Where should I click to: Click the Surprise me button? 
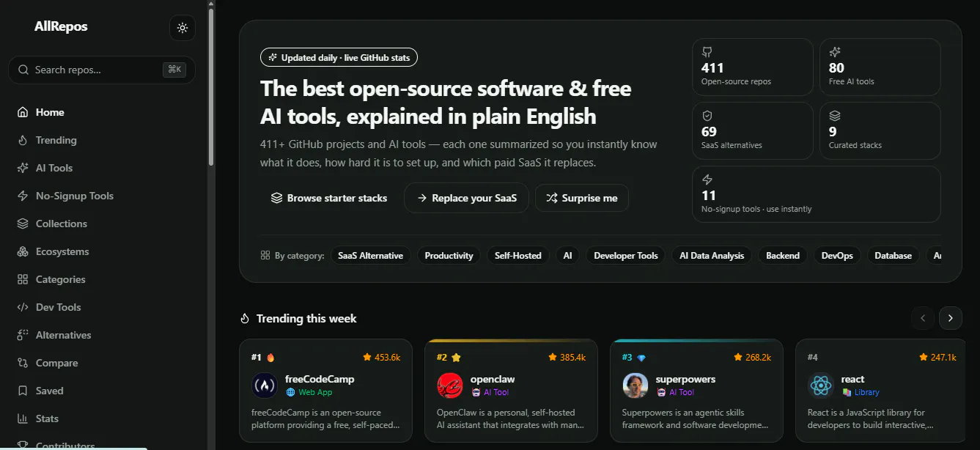[x=582, y=198]
